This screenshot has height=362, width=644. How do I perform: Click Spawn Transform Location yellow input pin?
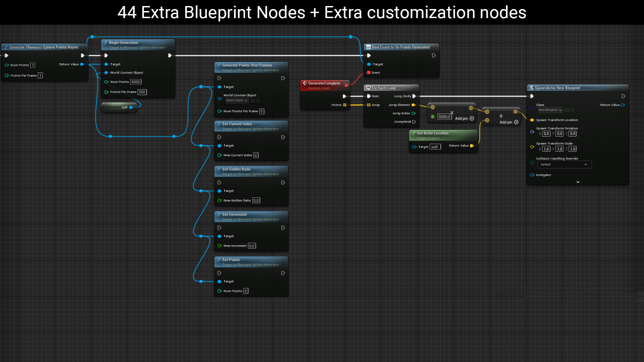coord(532,120)
